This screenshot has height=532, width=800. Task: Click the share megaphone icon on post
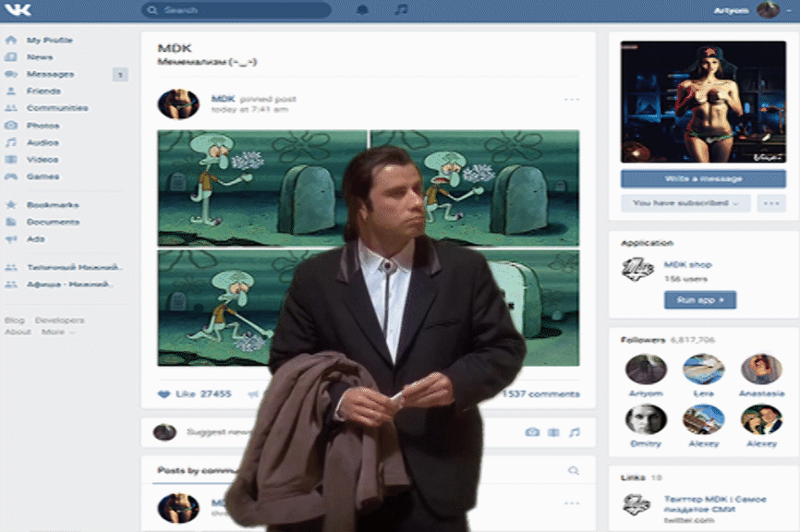(x=253, y=393)
